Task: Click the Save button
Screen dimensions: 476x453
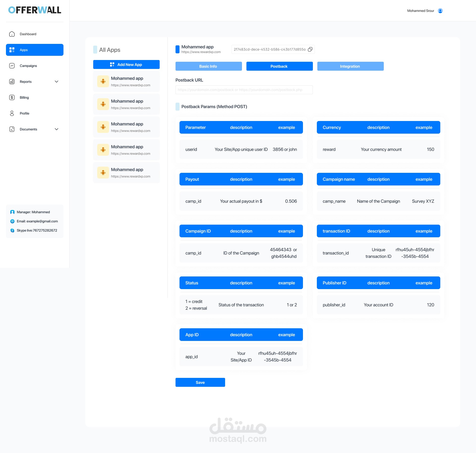Action: tap(200, 382)
